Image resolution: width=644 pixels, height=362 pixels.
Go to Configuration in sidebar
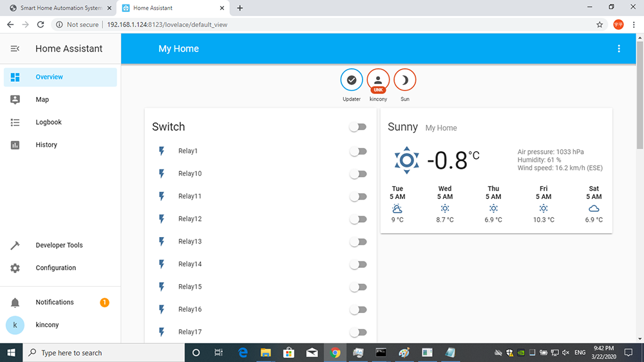pyautogui.click(x=55, y=268)
